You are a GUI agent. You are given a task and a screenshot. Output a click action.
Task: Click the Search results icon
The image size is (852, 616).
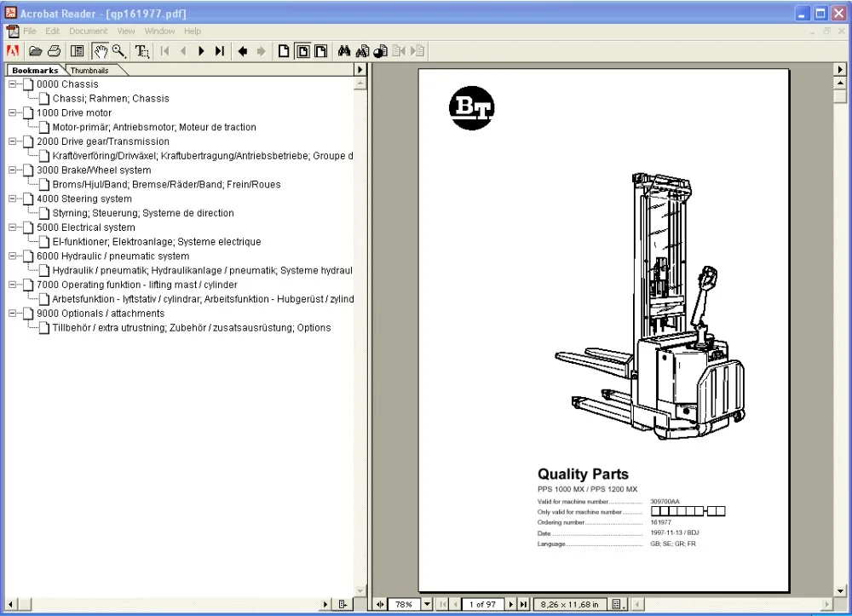click(x=381, y=51)
